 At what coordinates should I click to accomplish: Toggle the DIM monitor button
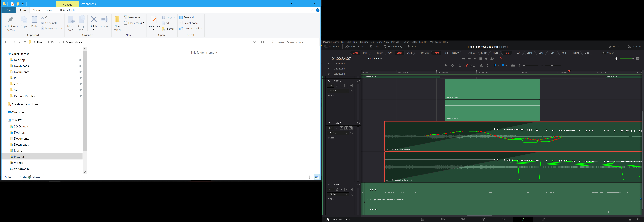[x=637, y=59]
